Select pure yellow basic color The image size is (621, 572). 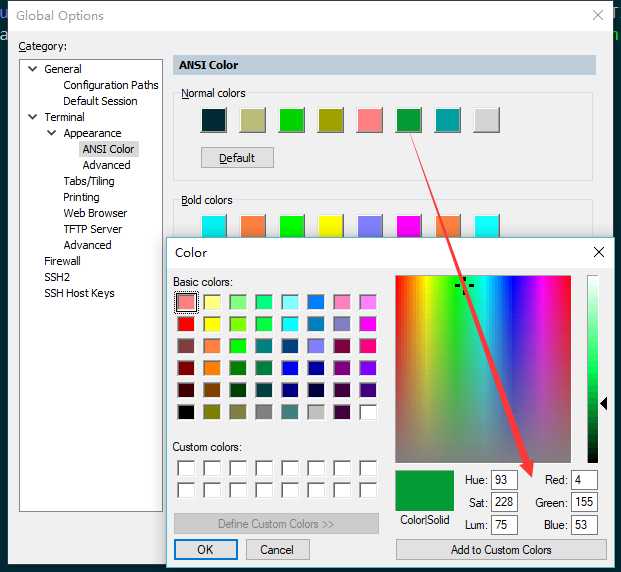[x=212, y=324]
